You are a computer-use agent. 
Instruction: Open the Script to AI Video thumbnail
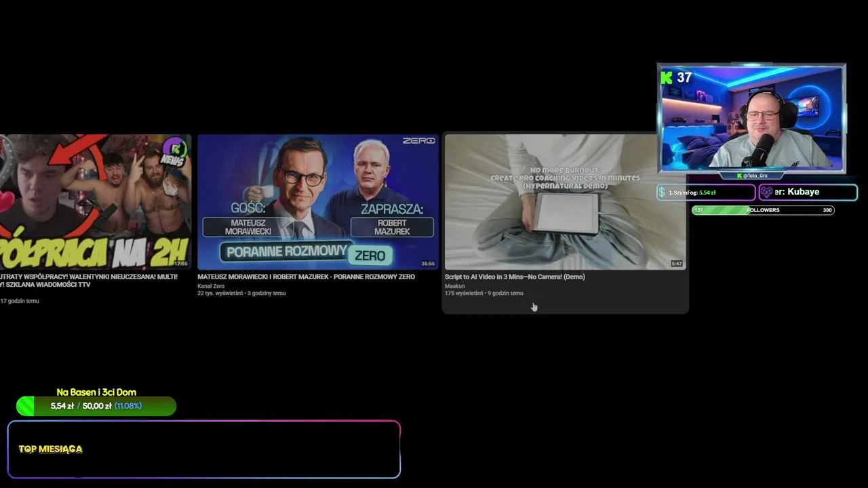(565, 201)
